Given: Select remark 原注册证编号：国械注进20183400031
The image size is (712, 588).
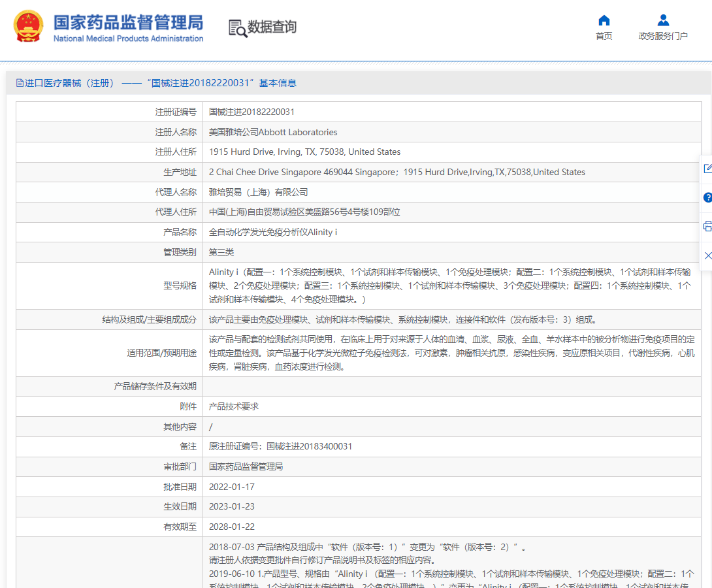Looking at the screenshot, I should click(x=280, y=446).
